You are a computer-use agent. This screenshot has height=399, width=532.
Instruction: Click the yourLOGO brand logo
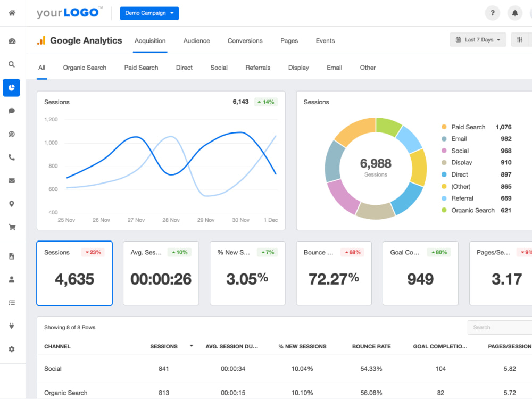[70, 13]
